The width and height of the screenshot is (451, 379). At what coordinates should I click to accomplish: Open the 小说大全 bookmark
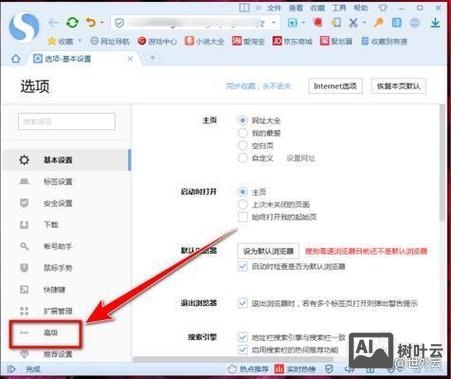pos(205,41)
